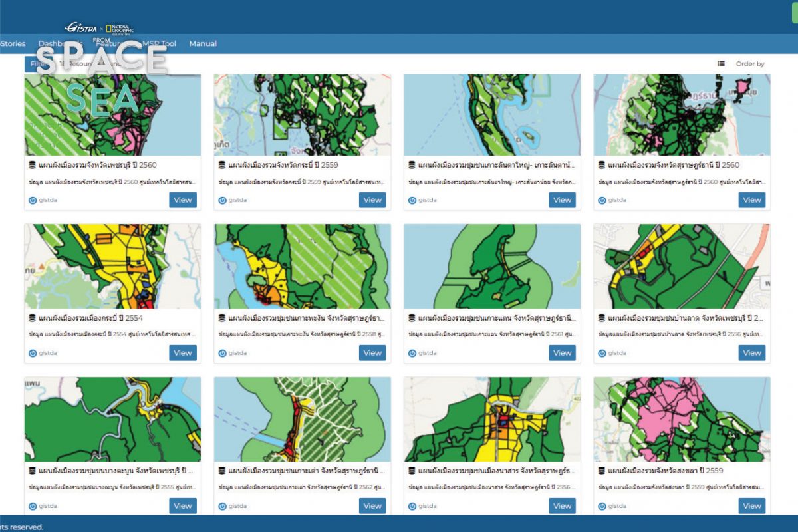
Task: Open the บางตะบูน เพชรบุรี map thumbnail
Action: point(112,419)
